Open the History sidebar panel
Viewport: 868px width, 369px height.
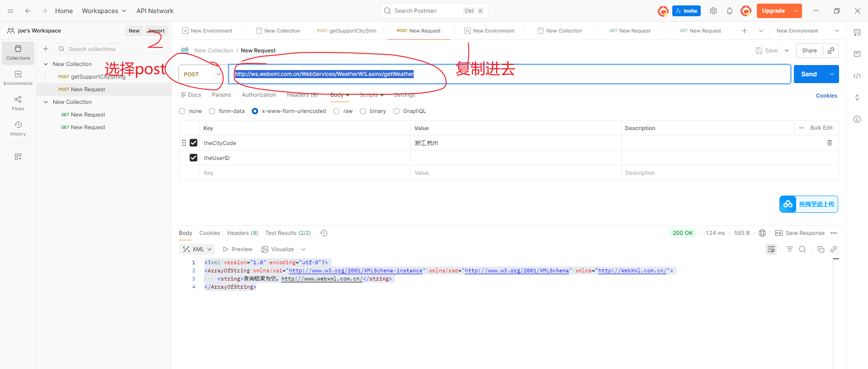click(x=18, y=128)
